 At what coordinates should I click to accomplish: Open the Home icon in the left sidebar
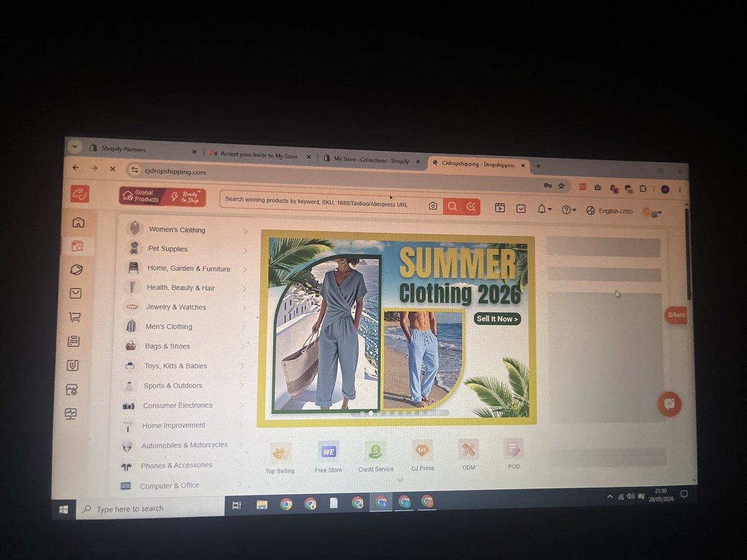tap(78, 222)
